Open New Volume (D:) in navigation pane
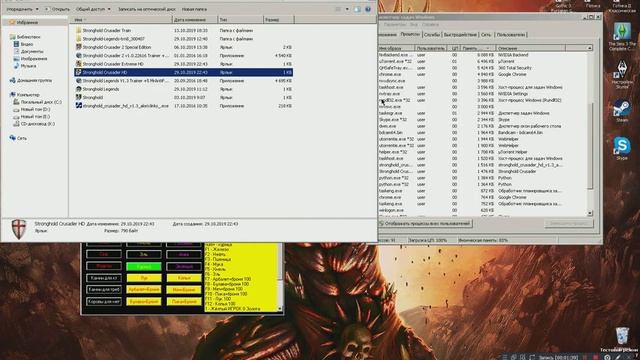The image size is (640, 360). tap(32, 109)
